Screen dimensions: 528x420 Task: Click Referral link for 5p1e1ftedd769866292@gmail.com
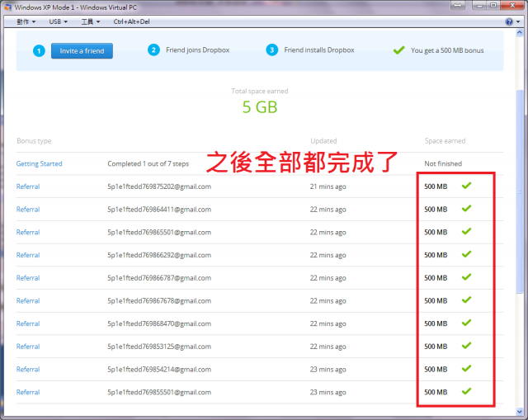coord(28,255)
